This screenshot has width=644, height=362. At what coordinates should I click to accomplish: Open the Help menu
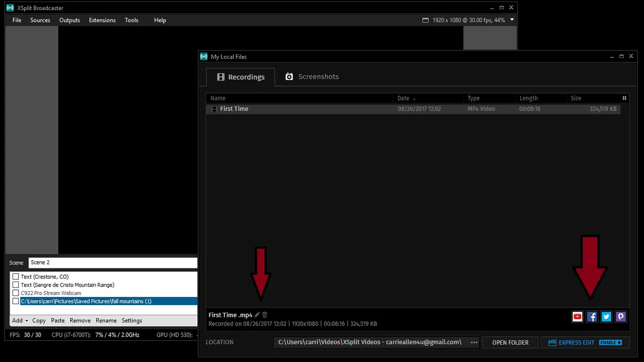tap(160, 20)
